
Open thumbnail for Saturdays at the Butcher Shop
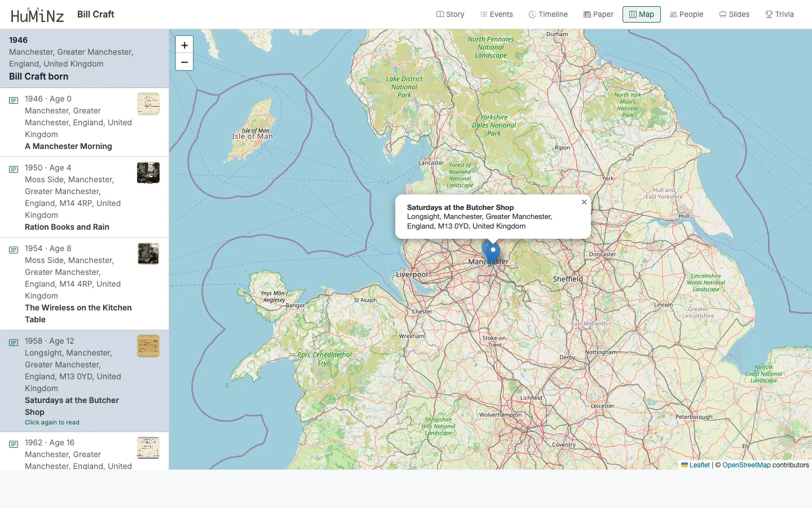tap(148, 346)
